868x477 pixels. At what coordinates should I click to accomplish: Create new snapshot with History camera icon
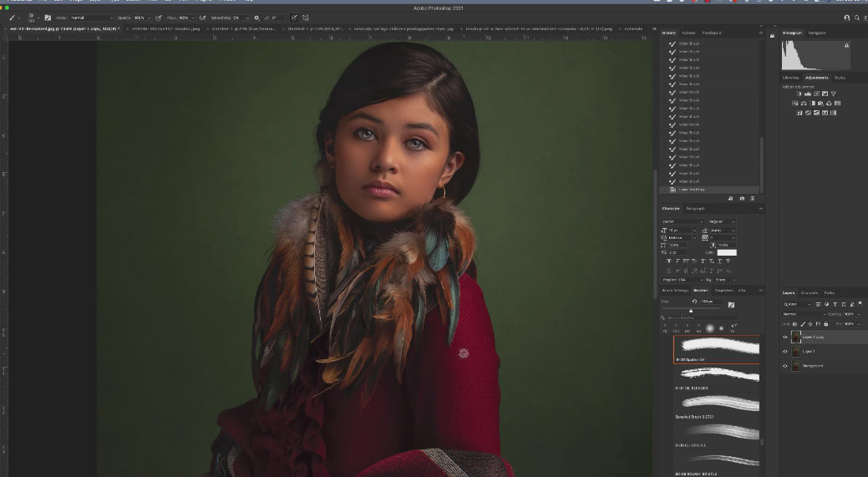[742, 199]
